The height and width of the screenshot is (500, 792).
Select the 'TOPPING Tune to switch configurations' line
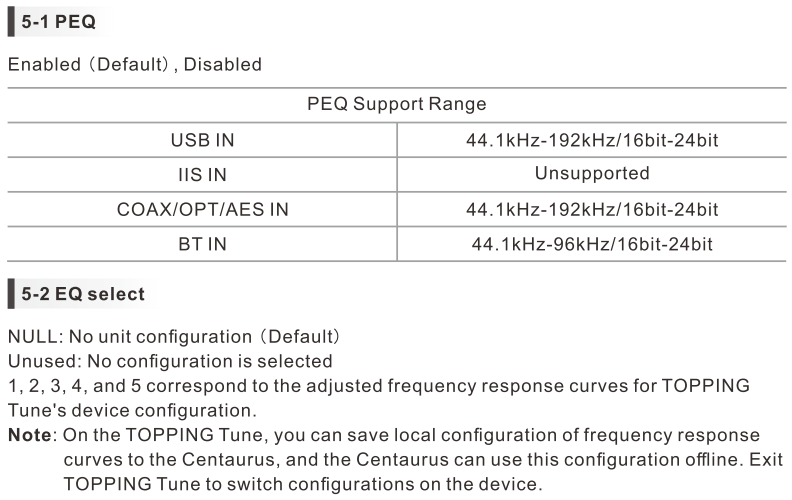(300, 483)
